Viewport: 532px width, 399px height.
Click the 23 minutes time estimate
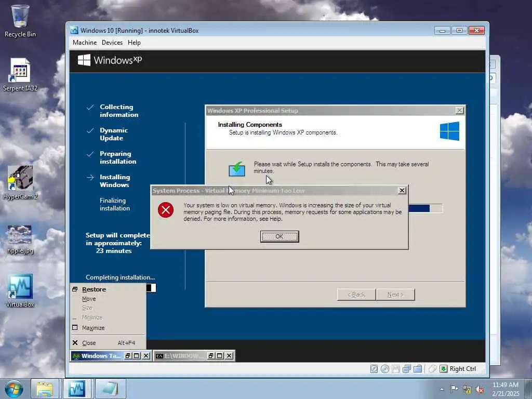pos(114,251)
